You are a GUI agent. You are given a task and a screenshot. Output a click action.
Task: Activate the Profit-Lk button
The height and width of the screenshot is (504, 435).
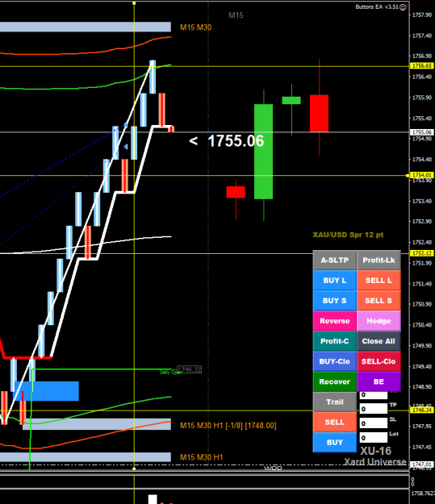[x=379, y=260]
